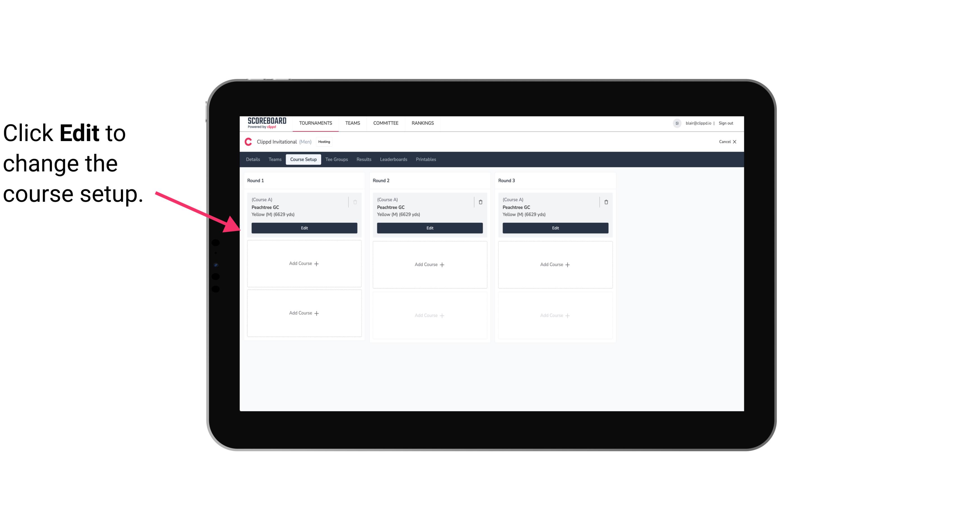
Task: Click the Course Setup tab
Action: point(303,160)
